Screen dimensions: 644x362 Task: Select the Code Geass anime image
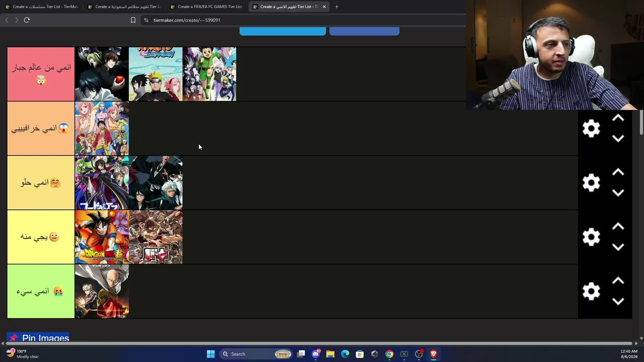pos(102,183)
